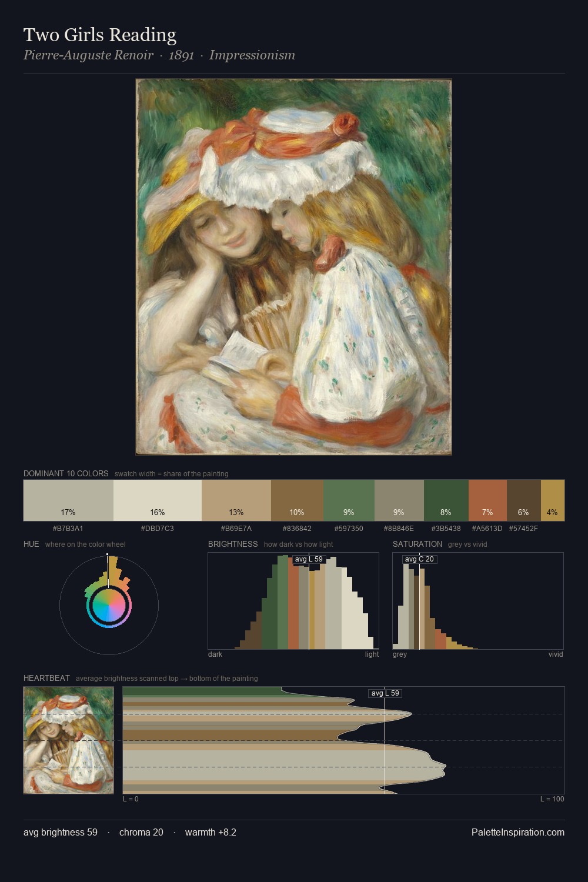Click the avg brightness 59 footer stat
The height and width of the screenshot is (882, 588).
(61, 833)
